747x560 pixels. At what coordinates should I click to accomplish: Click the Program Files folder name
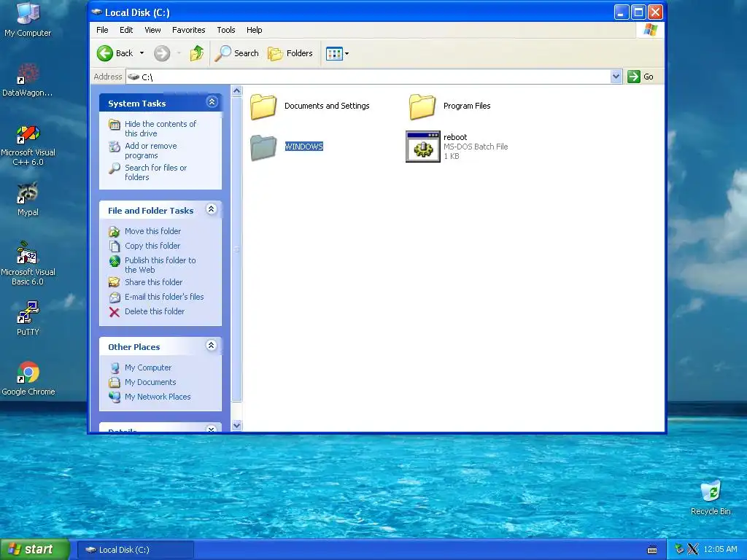pos(467,106)
